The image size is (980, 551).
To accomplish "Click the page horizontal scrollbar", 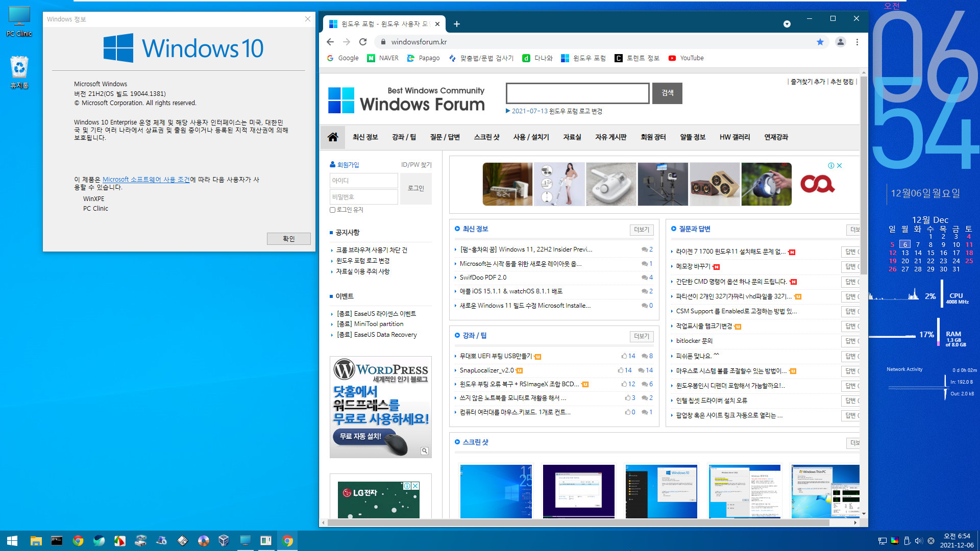I will pyautogui.click(x=578, y=522).
